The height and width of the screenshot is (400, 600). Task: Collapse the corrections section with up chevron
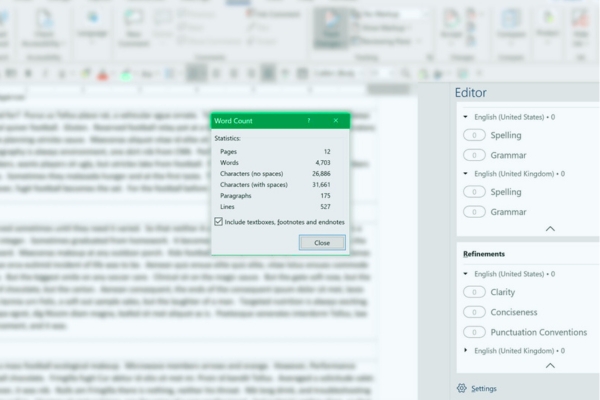(x=550, y=229)
